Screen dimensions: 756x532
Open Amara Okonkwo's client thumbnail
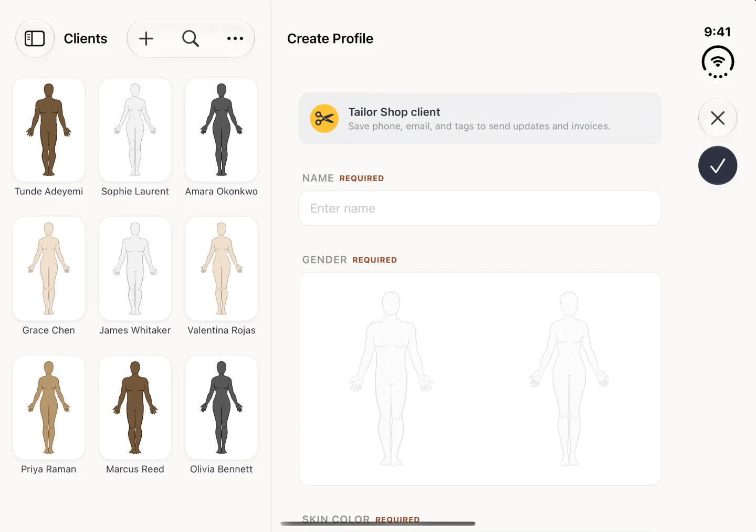[x=222, y=130]
